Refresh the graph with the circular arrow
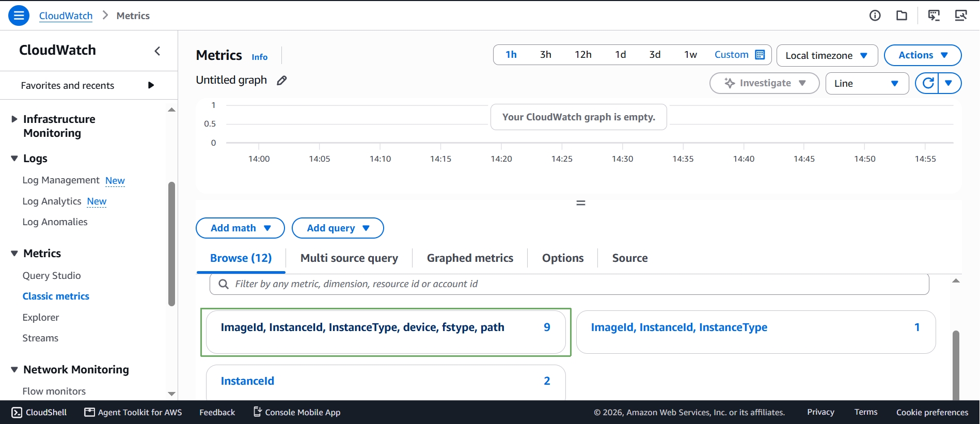This screenshot has height=424, width=980. click(x=928, y=83)
